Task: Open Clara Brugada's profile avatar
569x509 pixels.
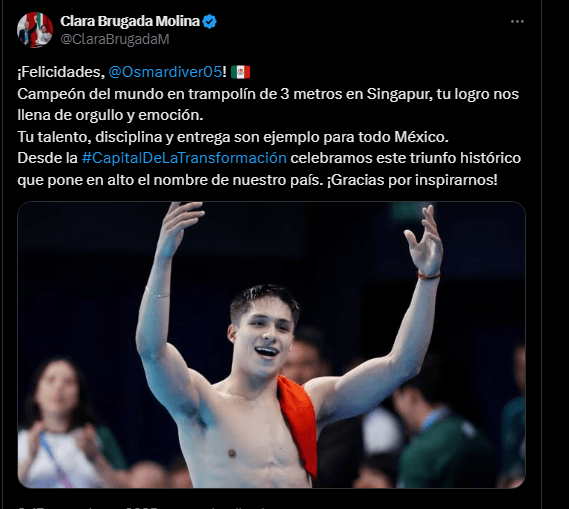Action: tap(35, 30)
